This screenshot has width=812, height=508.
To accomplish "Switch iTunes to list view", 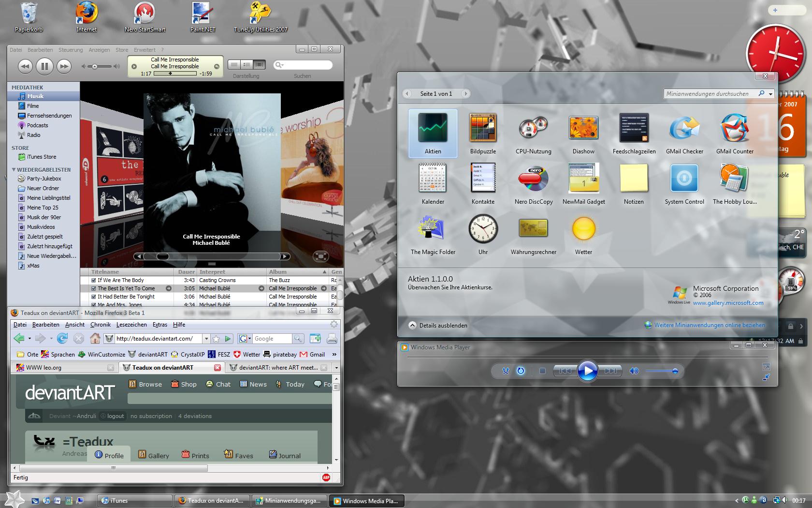I will 233,65.
